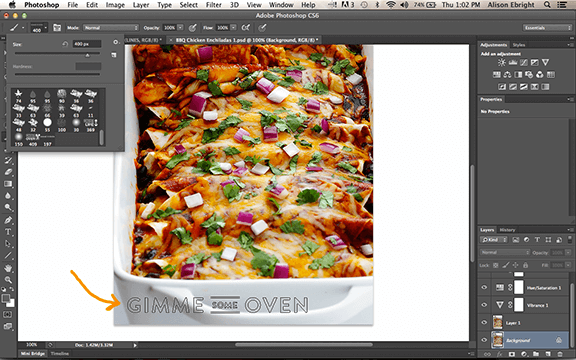Add a Color Lookup adjustment
The height and width of the screenshot is (360, 576).
tap(550, 75)
